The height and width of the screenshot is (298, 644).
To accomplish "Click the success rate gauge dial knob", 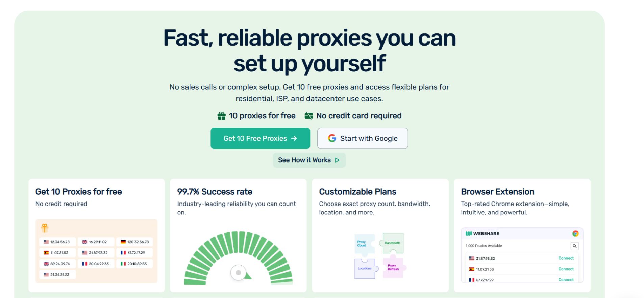I will pyautogui.click(x=239, y=272).
